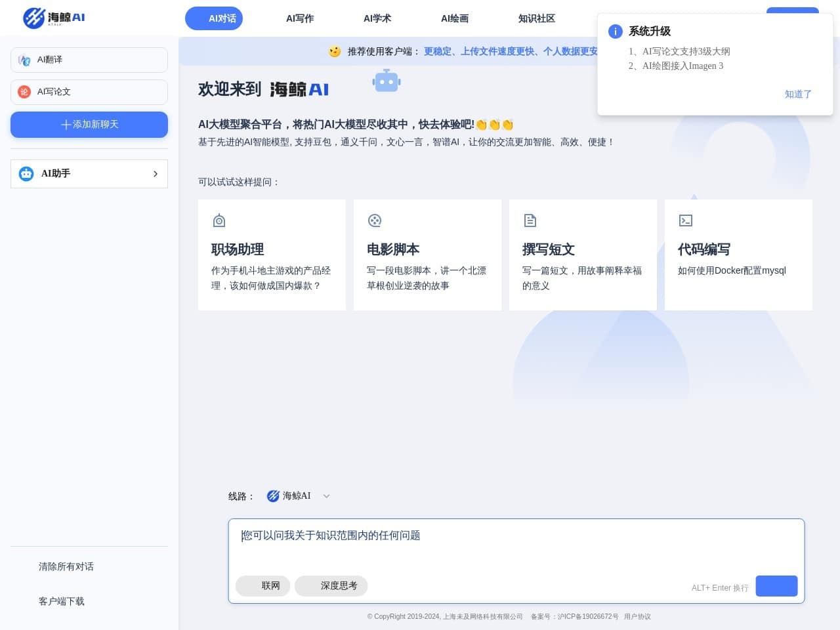The width and height of the screenshot is (840, 630).
Task: Open the AI绘画 tab
Action: [x=455, y=18]
